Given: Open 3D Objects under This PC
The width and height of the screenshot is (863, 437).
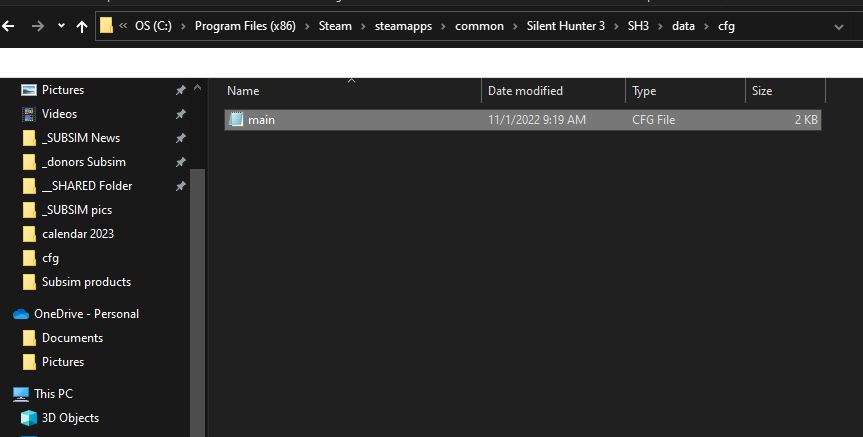Looking at the screenshot, I should (70, 418).
